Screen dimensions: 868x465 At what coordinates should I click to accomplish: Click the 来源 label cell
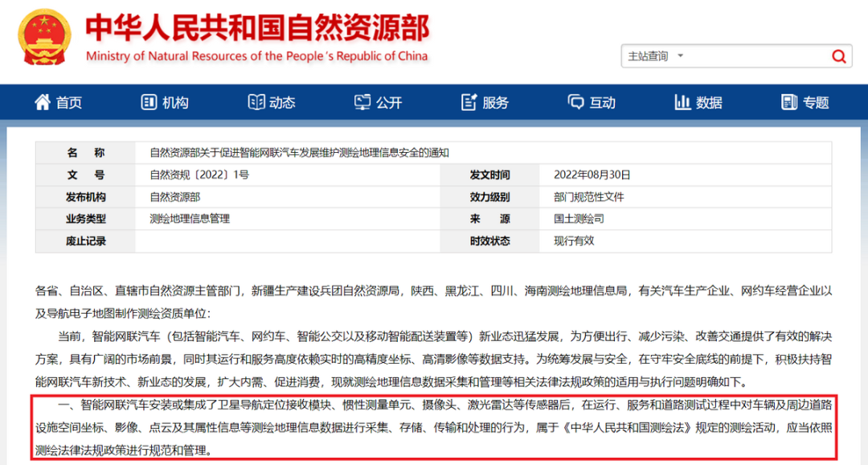[490, 219]
